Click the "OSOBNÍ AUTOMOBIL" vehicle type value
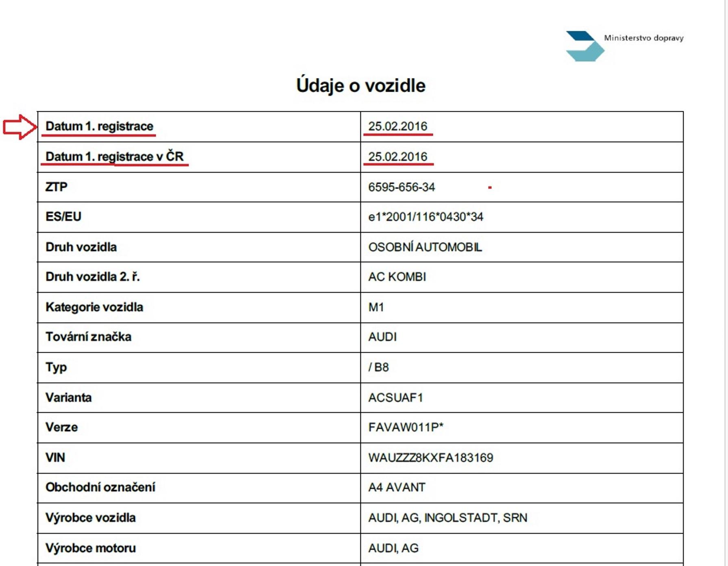The width and height of the screenshot is (728, 566). coord(425,247)
